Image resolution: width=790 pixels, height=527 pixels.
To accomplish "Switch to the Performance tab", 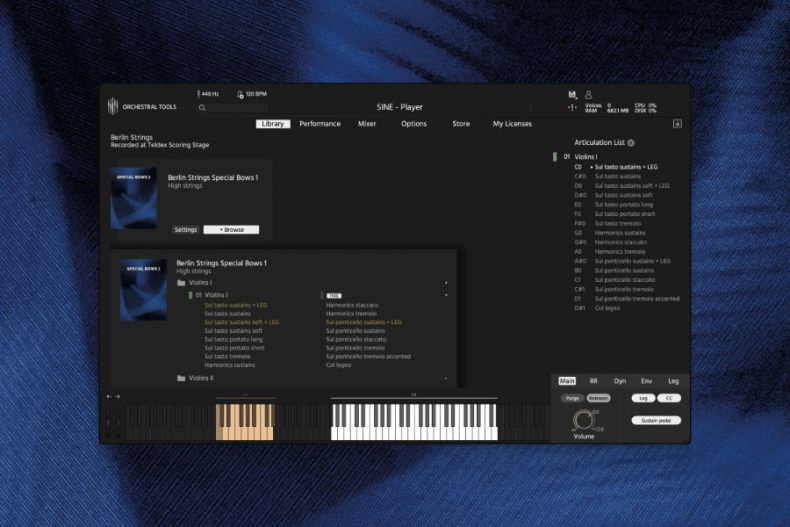I will [x=320, y=124].
